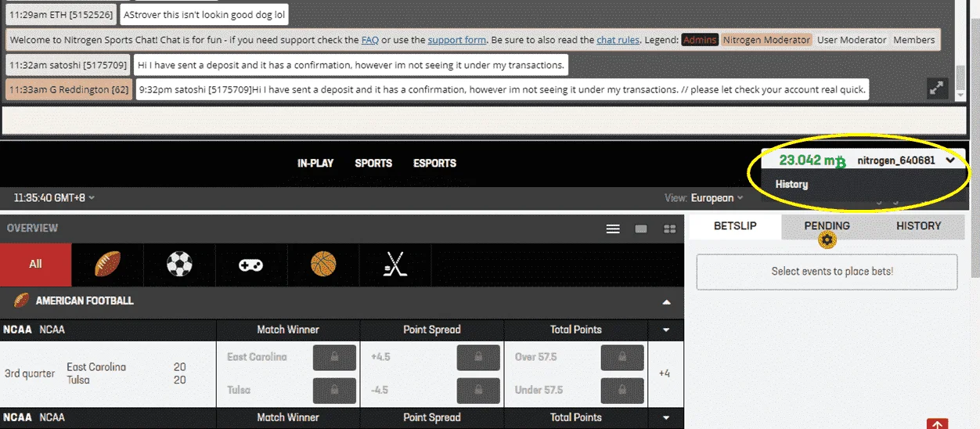Click the locked -4.5 point spread odds
Screen dimensions: 980x429
[x=478, y=391]
